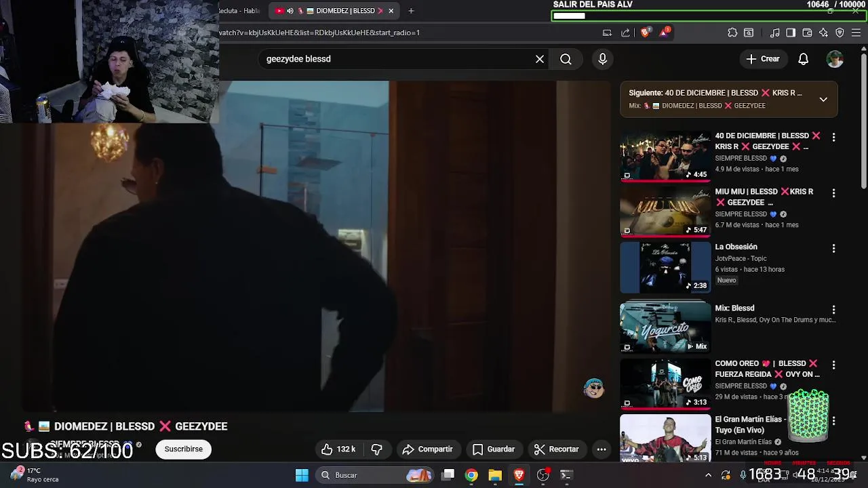Open 'COMO OREO' video title link
The width and height of the screenshot is (868, 488).
click(x=767, y=369)
